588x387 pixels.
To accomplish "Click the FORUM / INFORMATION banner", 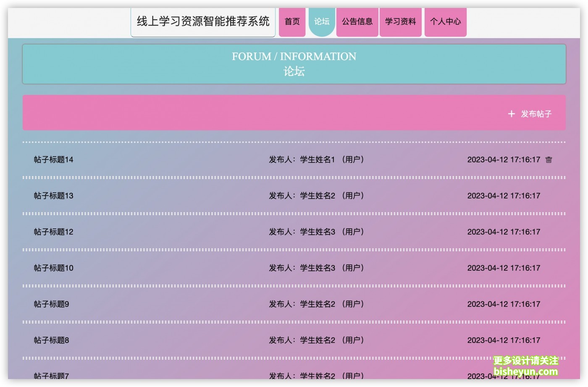I will [294, 64].
